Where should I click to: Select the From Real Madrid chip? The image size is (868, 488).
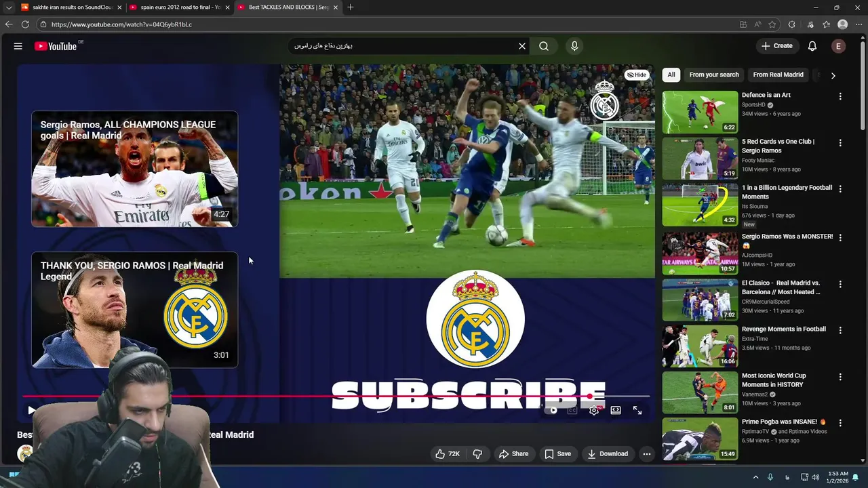(778, 75)
